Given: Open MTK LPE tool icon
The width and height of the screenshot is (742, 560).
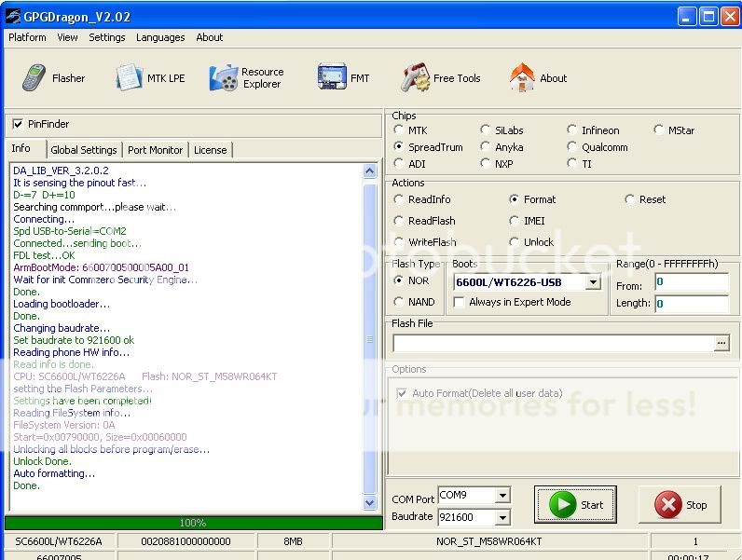Looking at the screenshot, I should click(130, 77).
